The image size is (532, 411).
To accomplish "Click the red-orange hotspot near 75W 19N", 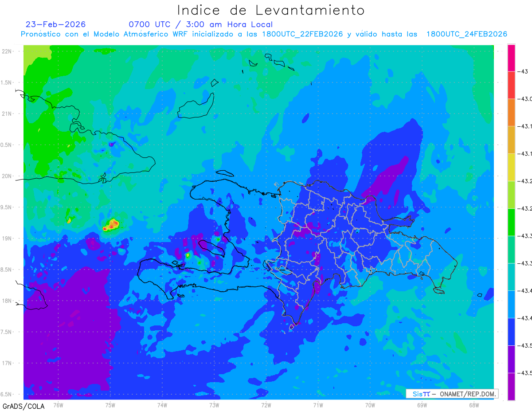I will click(111, 225).
